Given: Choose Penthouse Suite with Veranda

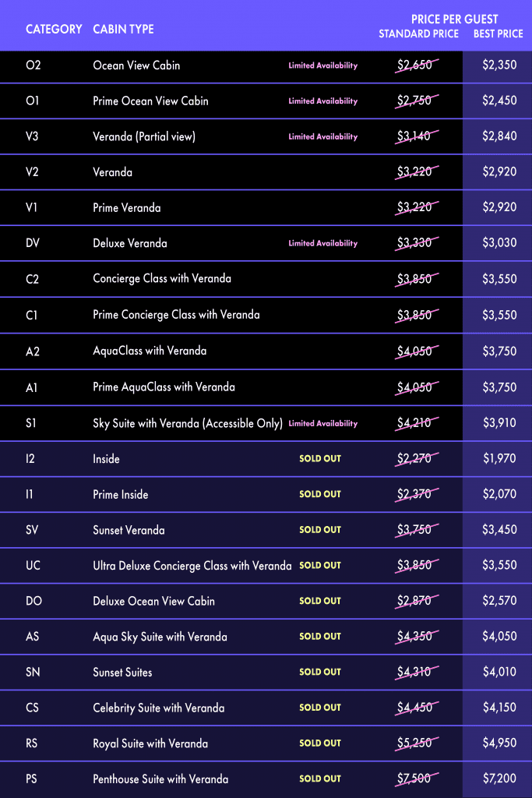Looking at the screenshot, I should click(160, 779).
